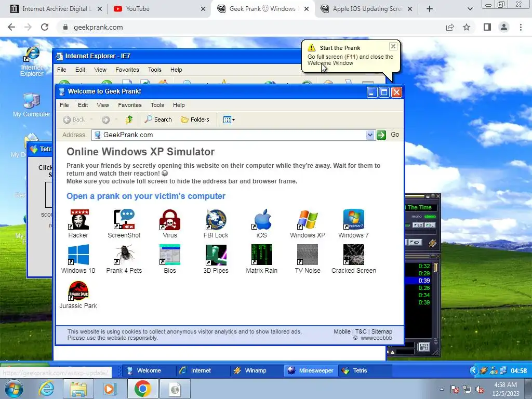Open Edit menu in Welcome window
This screenshot has height=399, width=532.
[x=83, y=105]
